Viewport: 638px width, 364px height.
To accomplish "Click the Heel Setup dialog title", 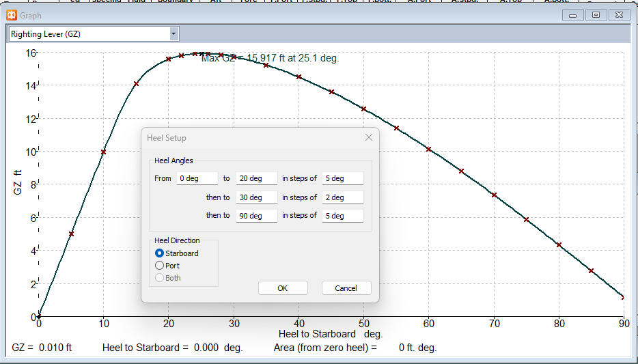I will click(167, 138).
